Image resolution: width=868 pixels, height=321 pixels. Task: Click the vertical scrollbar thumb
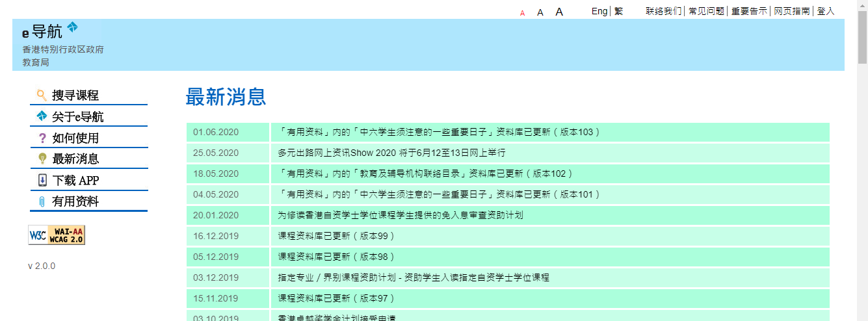coord(862,38)
